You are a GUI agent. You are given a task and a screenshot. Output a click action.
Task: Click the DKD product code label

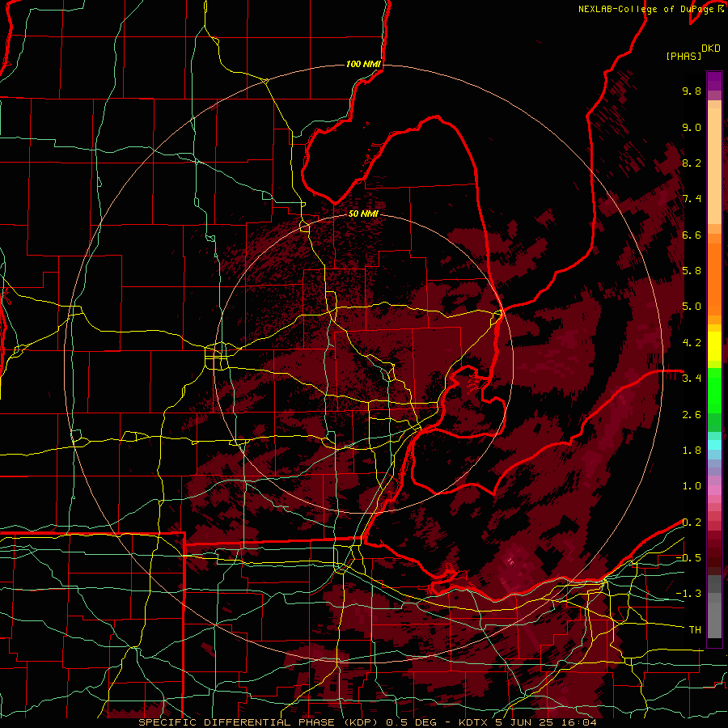point(711,49)
